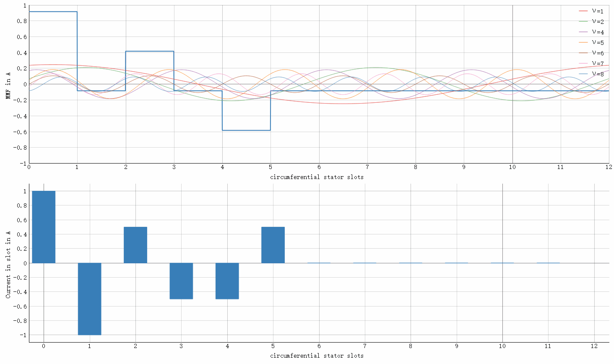This screenshot has height=364, width=614.
Task: Toggle the ν=2 legend entry
Action: (x=591, y=21)
